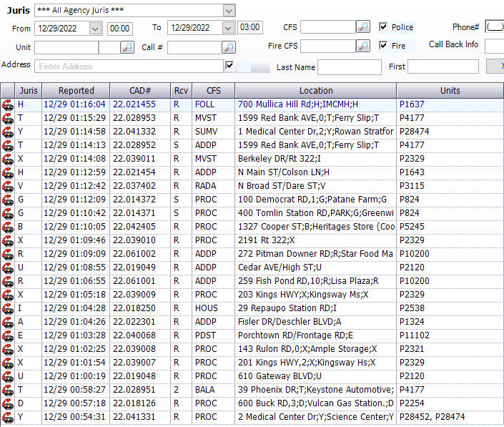504x427 pixels.
Task: Click phone icon for call 22.039009
Action: click(x=8, y=295)
